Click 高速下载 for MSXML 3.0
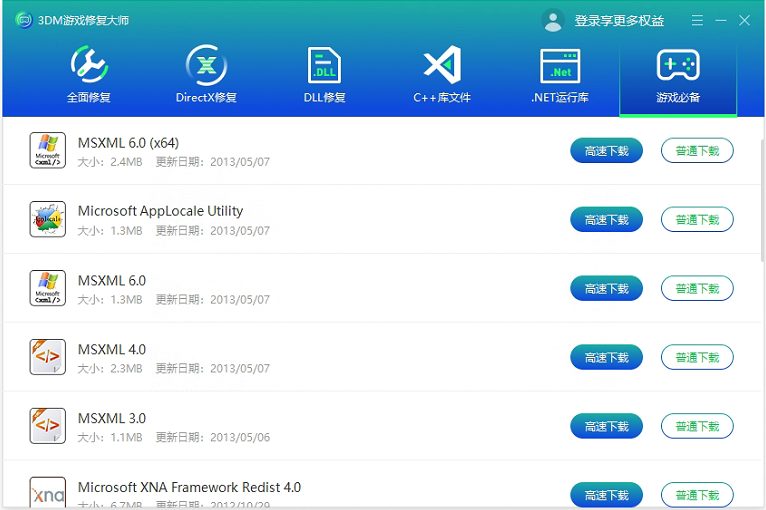766x510 pixels. click(x=606, y=426)
